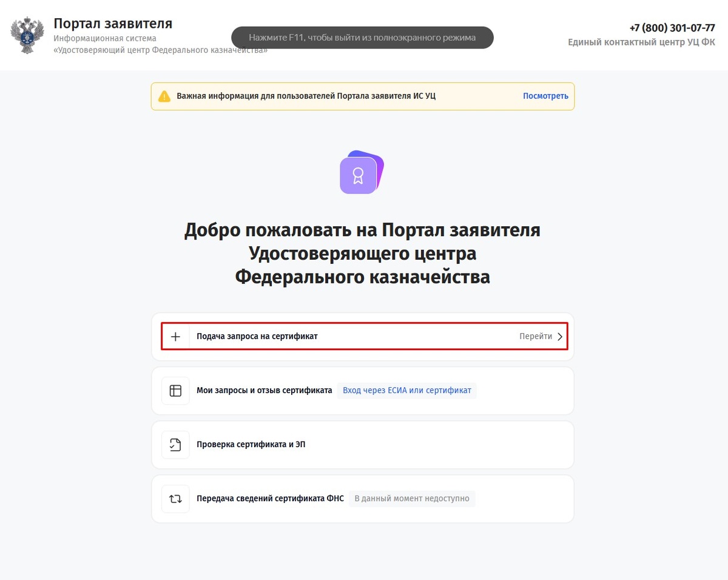Click the F11 fullscreen exit notification

coord(362,38)
